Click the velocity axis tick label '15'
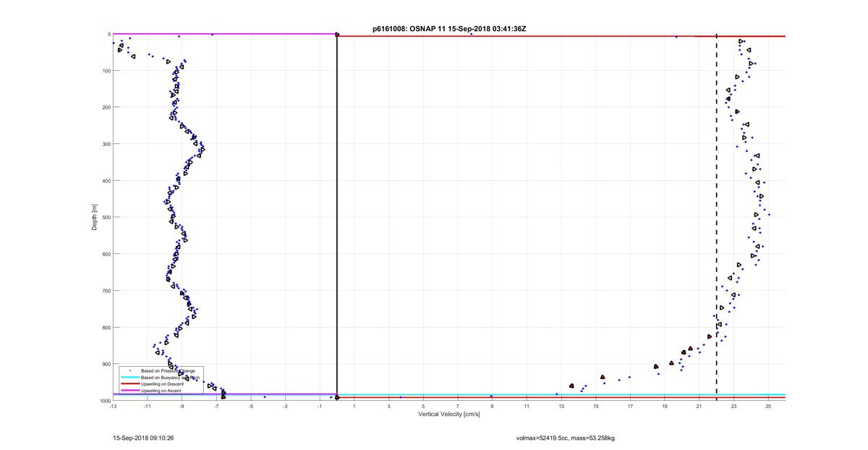This screenshot has width=868, height=450. click(x=596, y=407)
